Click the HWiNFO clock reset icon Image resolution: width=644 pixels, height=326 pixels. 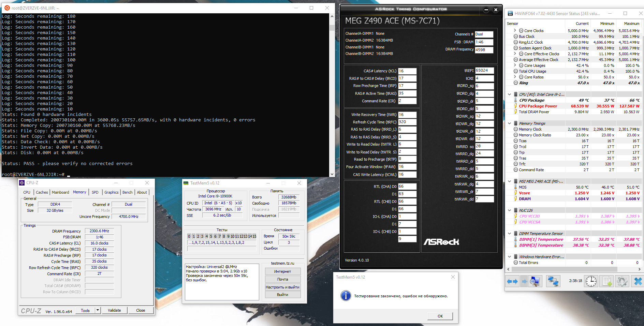[591, 281]
